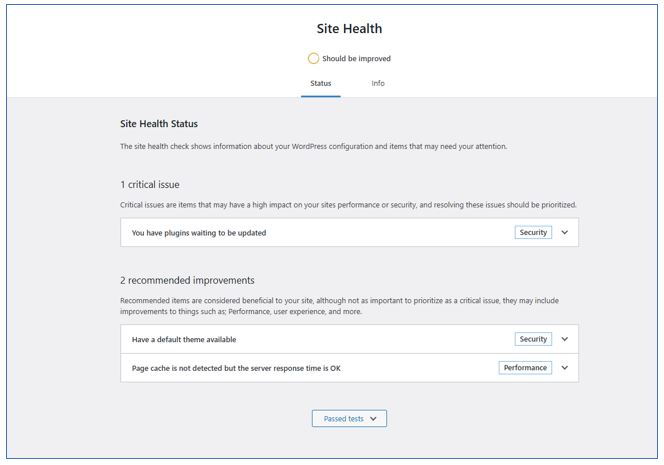The image size is (664, 465).
Task: Click the yellow site health status circle
Action: pos(313,59)
